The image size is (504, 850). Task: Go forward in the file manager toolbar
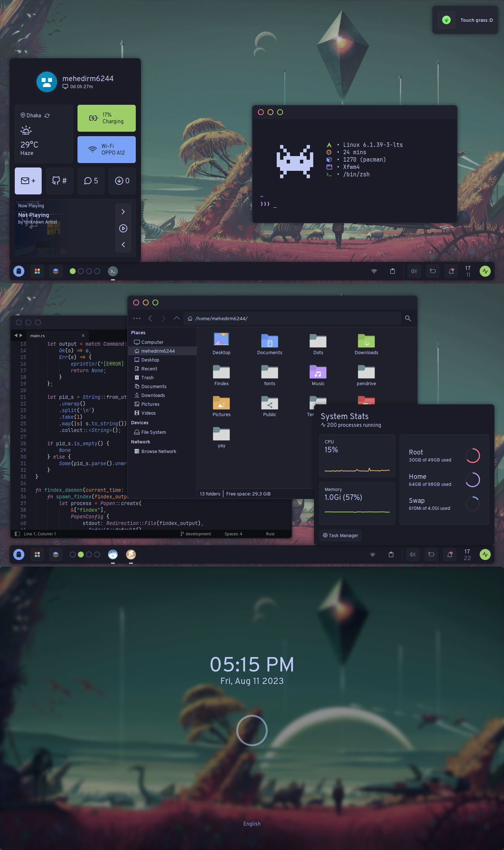pyautogui.click(x=163, y=319)
